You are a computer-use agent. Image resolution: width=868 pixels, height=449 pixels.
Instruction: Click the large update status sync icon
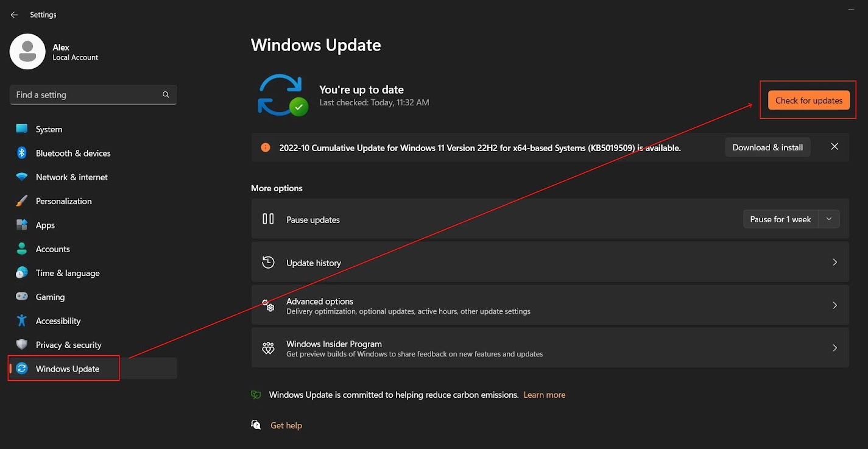pos(282,95)
